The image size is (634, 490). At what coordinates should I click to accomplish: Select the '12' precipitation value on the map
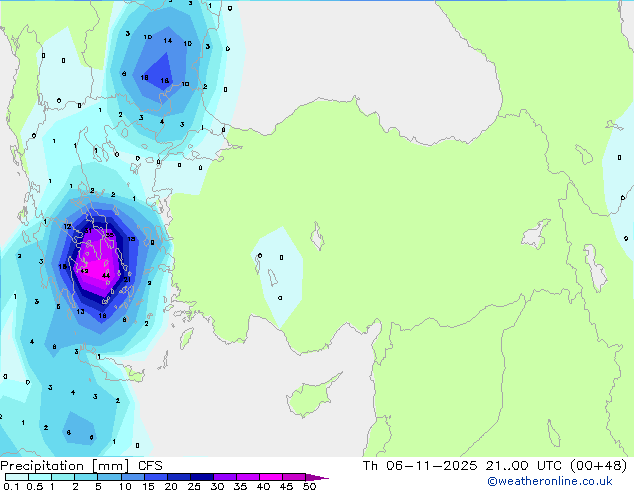[x=67, y=226]
